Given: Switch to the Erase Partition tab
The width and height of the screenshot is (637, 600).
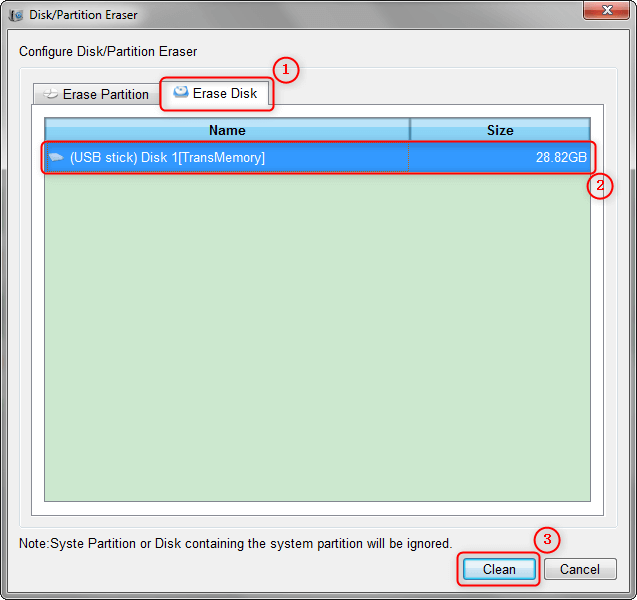Looking at the screenshot, I should pos(97,94).
